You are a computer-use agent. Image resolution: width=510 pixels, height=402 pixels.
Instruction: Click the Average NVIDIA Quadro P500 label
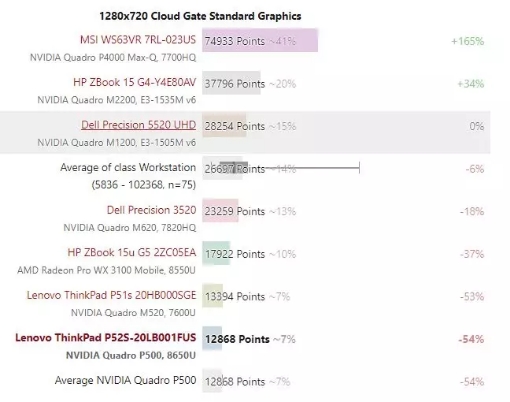coord(125,380)
